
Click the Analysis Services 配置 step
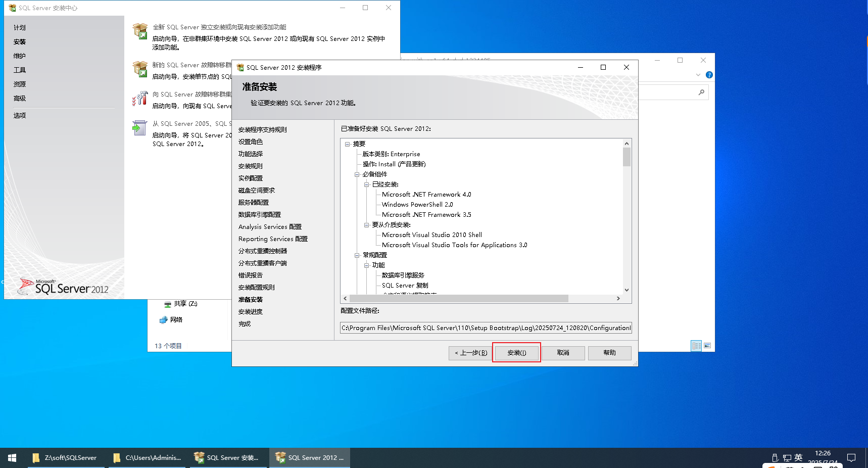270,227
